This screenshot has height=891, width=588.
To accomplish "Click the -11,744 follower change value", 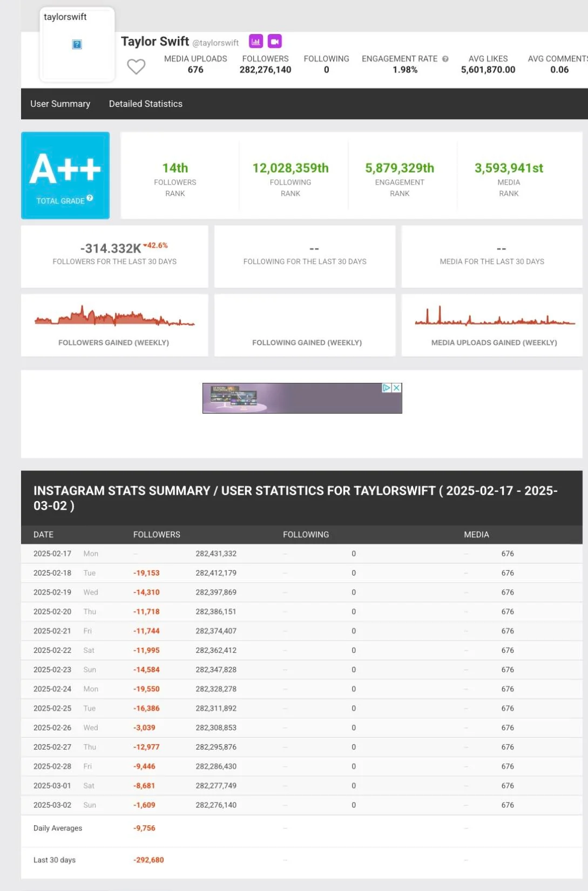I will 147,631.
